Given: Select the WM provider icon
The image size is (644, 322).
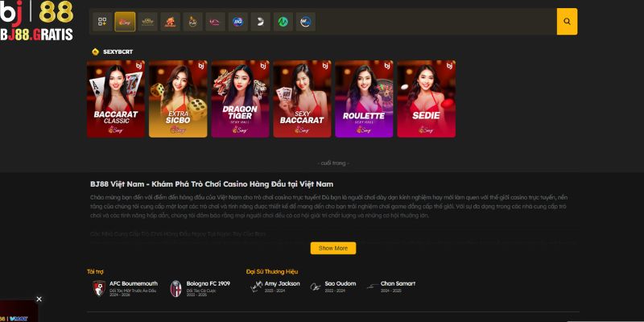Looking at the screenshot, I should [x=306, y=22].
